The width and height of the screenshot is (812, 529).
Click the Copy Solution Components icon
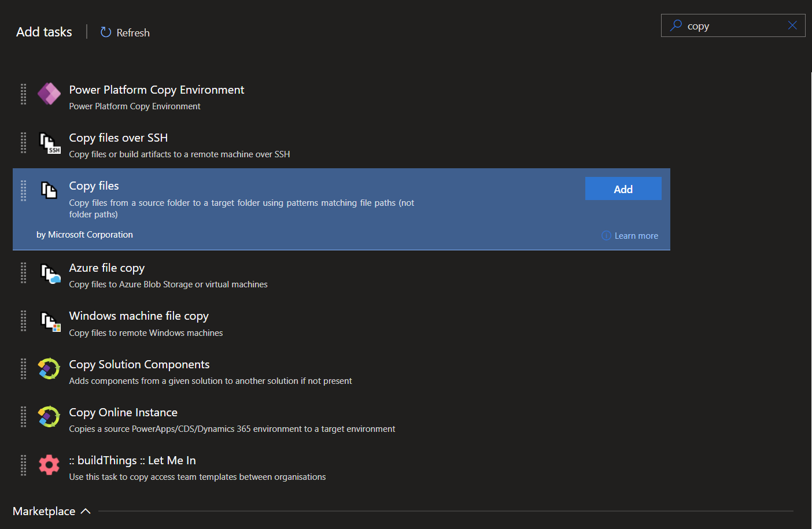49,369
